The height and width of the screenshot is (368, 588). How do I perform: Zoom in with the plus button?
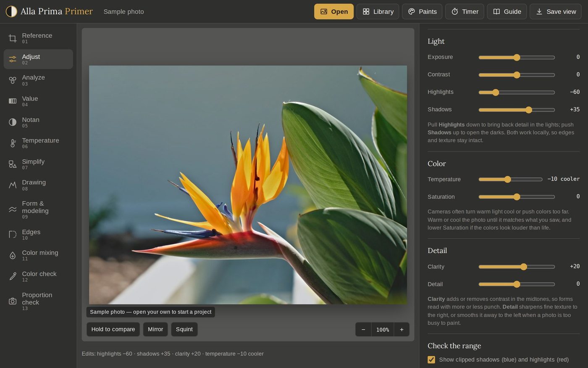pyautogui.click(x=402, y=330)
